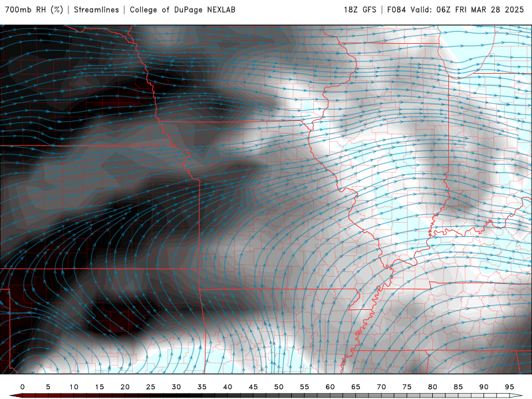
Task: Click the "0" colorbar label
Action: click(x=23, y=387)
